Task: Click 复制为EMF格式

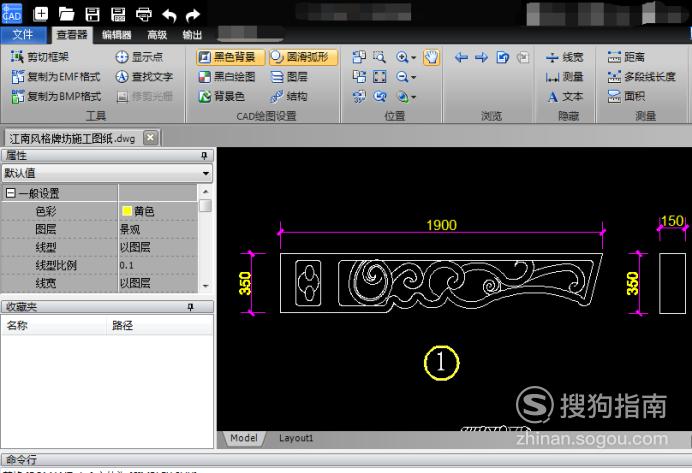Action: pyautogui.click(x=56, y=76)
